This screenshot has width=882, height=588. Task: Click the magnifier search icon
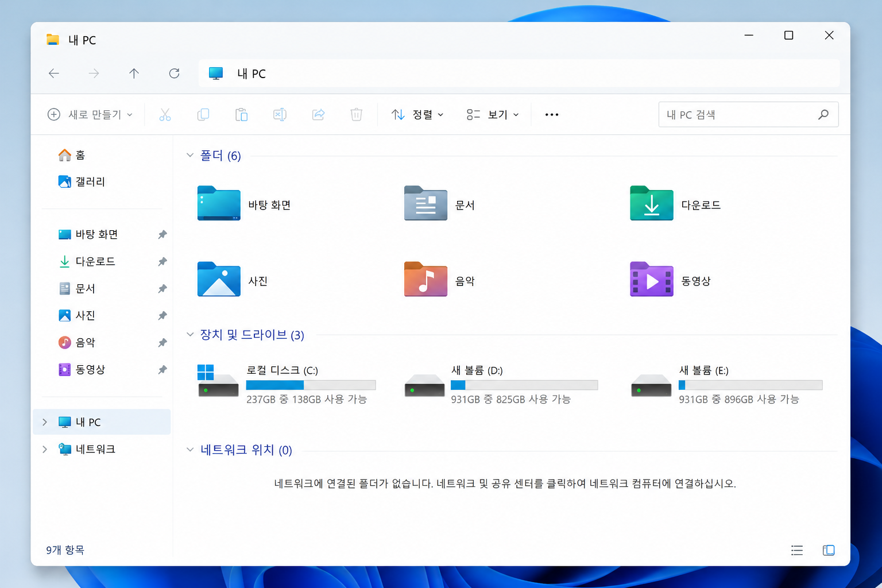coord(823,114)
